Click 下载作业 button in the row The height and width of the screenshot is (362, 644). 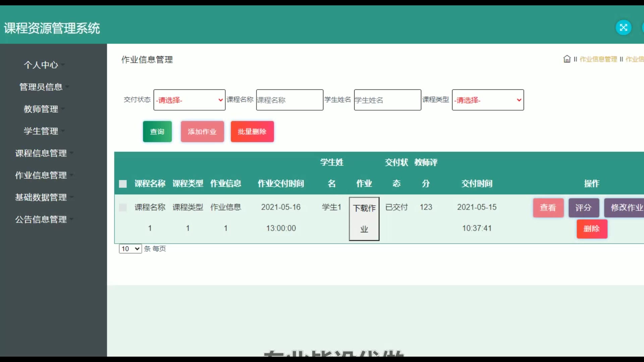click(x=364, y=219)
